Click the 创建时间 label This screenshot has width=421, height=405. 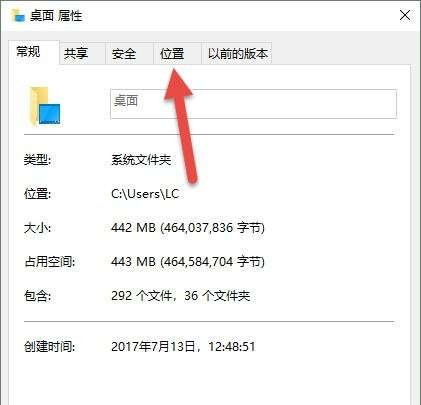click(50, 347)
